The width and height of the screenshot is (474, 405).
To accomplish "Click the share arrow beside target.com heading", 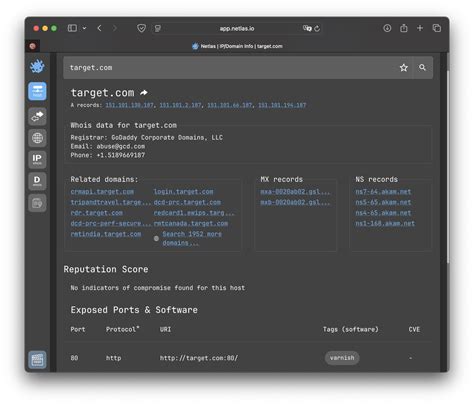I will pyautogui.click(x=144, y=93).
